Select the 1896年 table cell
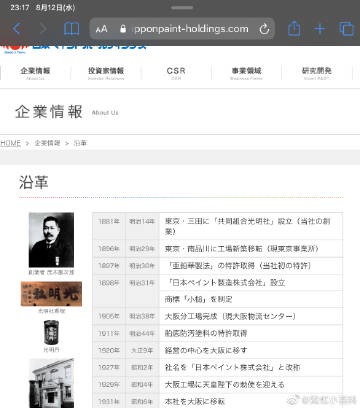Screen dimensions: 360x408 (109, 249)
